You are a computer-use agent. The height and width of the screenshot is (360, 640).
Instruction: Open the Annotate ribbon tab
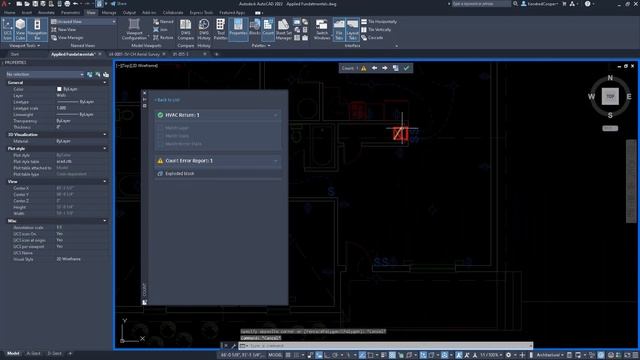tap(46, 13)
